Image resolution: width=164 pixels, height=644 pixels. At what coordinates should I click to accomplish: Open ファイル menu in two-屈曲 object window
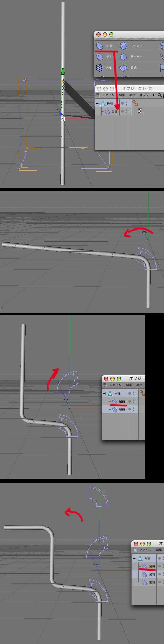coord(116,385)
